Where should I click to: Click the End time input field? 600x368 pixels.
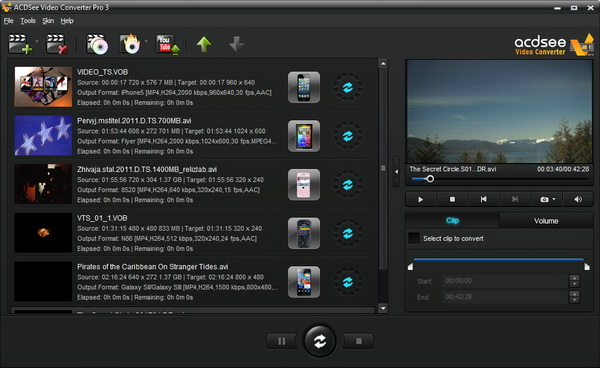[x=505, y=297]
